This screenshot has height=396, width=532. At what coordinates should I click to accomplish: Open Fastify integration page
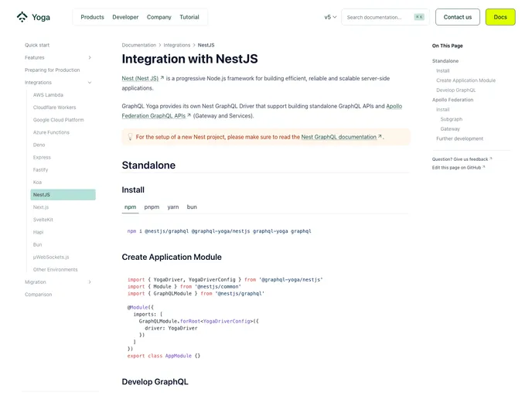40,169
